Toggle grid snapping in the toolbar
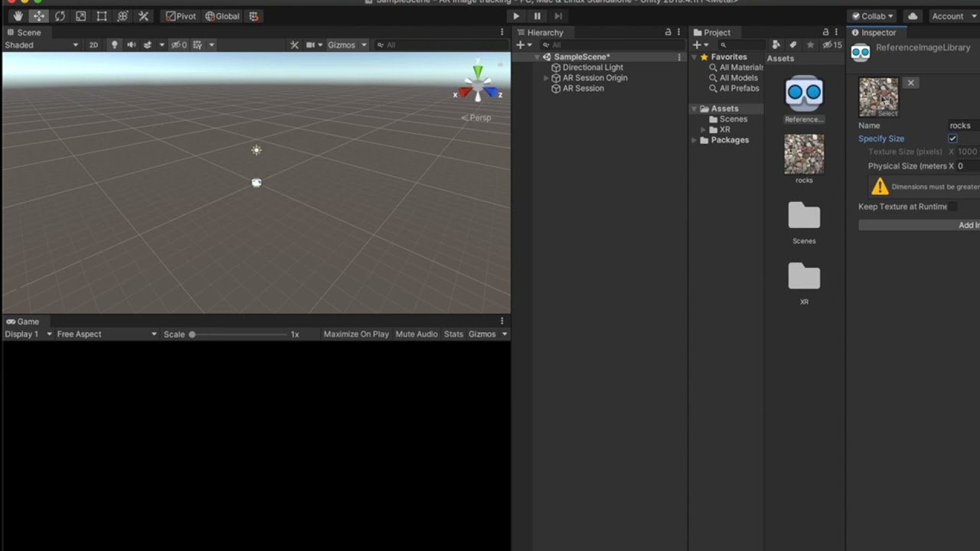 point(253,16)
